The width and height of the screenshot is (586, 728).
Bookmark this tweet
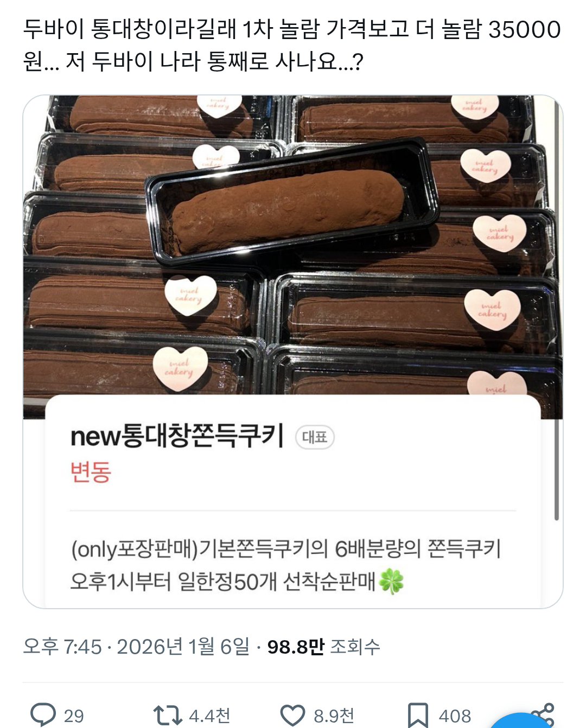[x=418, y=715]
